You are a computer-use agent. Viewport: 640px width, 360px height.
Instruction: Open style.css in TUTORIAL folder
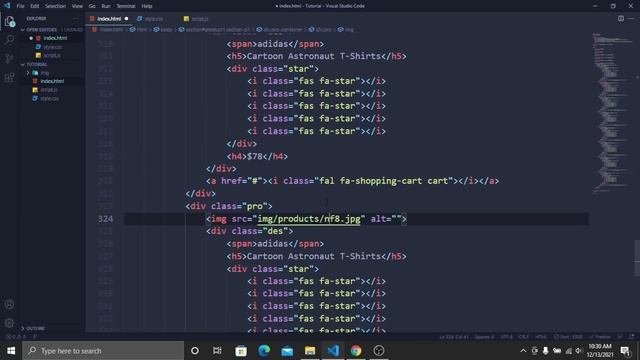pyautogui.click(x=50, y=98)
